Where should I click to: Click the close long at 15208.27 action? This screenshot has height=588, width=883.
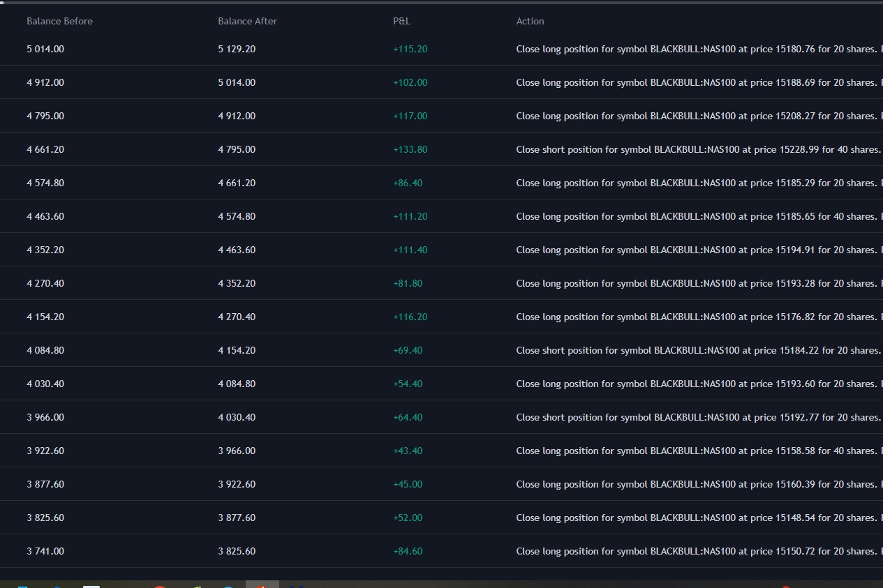(x=696, y=116)
